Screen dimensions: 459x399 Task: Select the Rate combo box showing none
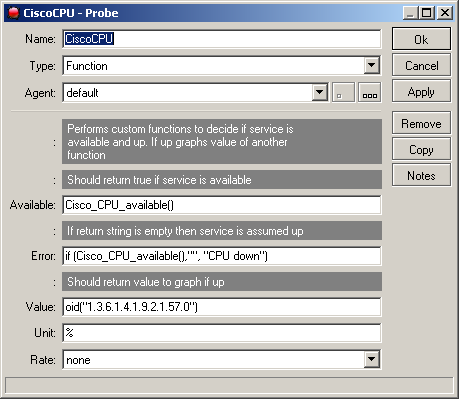pos(222,359)
